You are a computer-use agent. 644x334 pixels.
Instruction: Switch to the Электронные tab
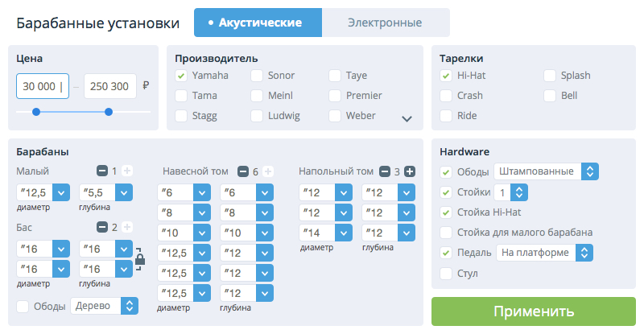(385, 23)
